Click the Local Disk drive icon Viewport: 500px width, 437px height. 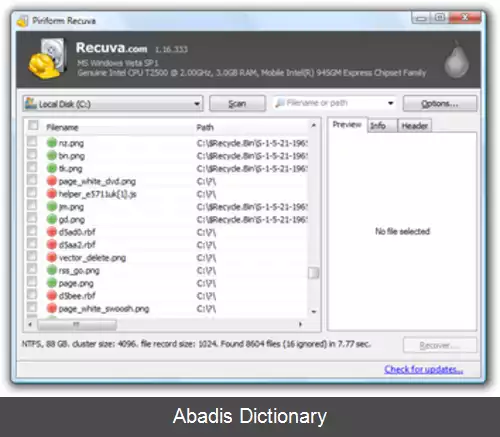pyautogui.click(x=31, y=103)
